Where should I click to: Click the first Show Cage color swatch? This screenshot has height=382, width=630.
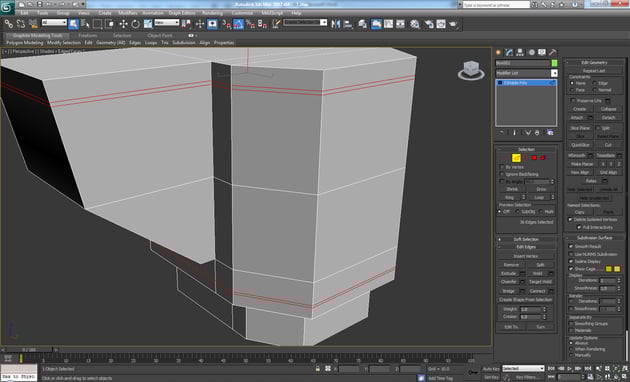click(609, 269)
